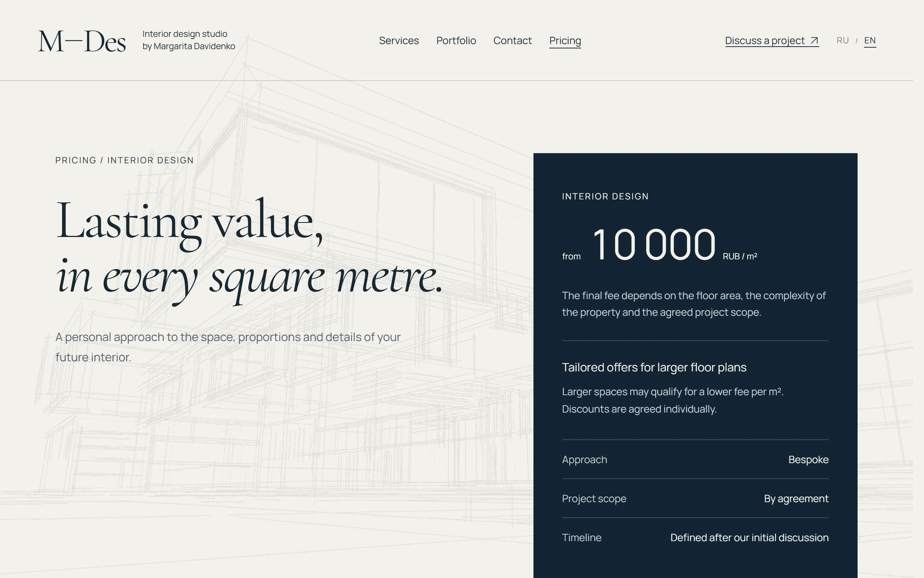
Task: Click the 'PRICING / INTERIOR DESIGN' breadcrumb
Action: (x=124, y=160)
